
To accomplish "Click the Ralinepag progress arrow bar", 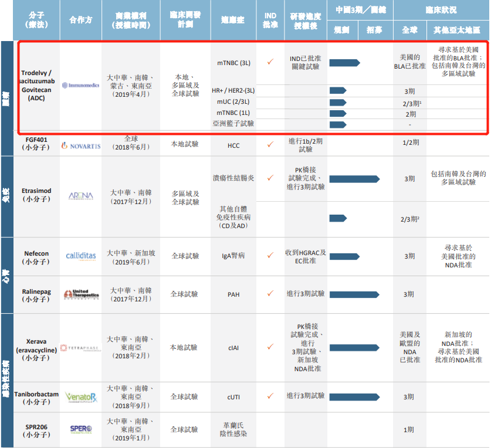I will 355,294.
